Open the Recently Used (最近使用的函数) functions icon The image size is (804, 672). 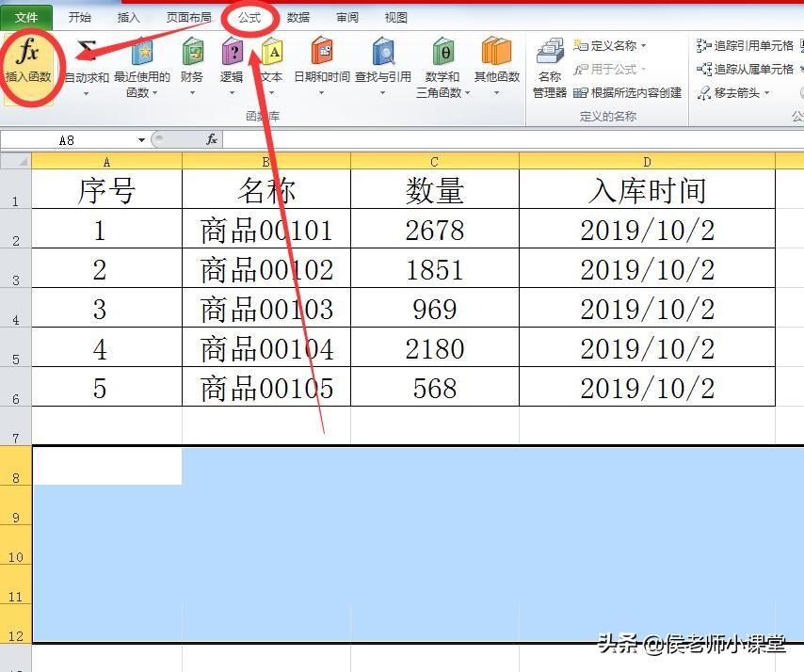coord(142,53)
